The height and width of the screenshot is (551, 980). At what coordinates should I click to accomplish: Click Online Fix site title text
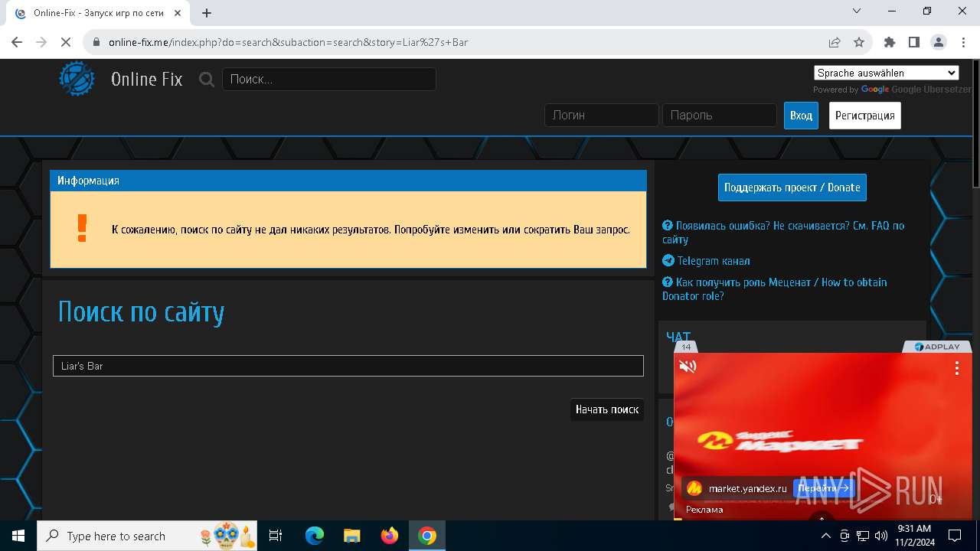pyautogui.click(x=147, y=79)
